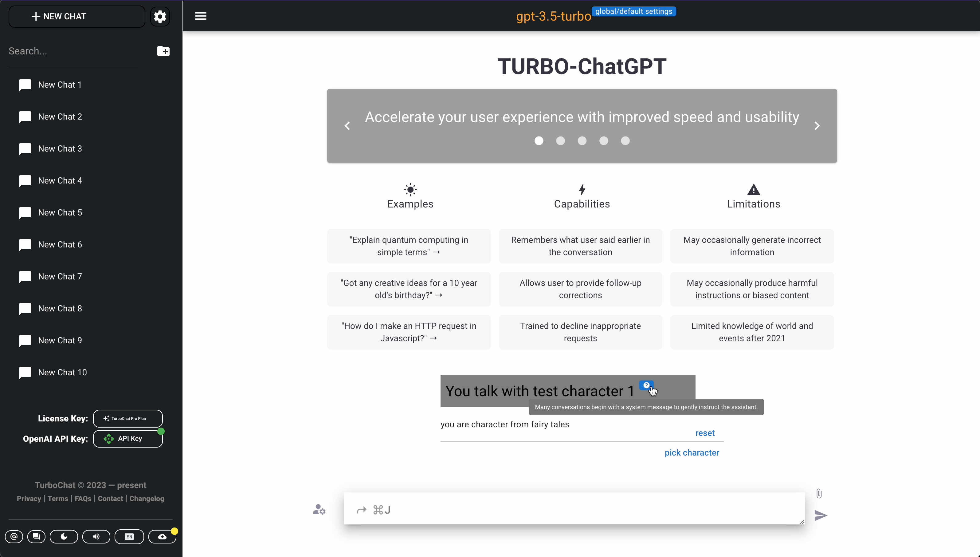This screenshot has width=980, height=557.
Task: Toggle sound with the speaker button
Action: pyautogui.click(x=96, y=537)
